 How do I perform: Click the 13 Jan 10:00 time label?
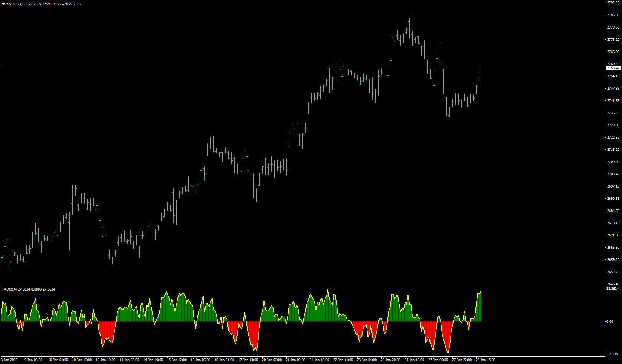[105, 360]
